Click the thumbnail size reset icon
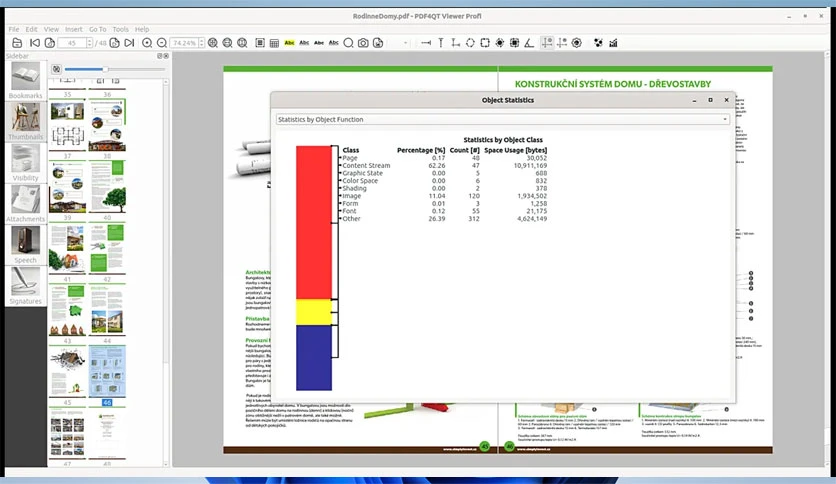 click(56, 69)
